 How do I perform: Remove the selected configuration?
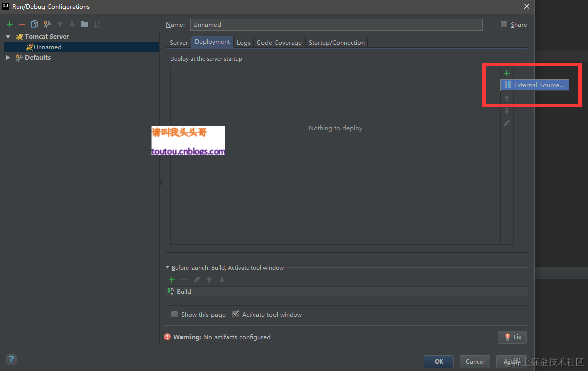pyautogui.click(x=22, y=24)
